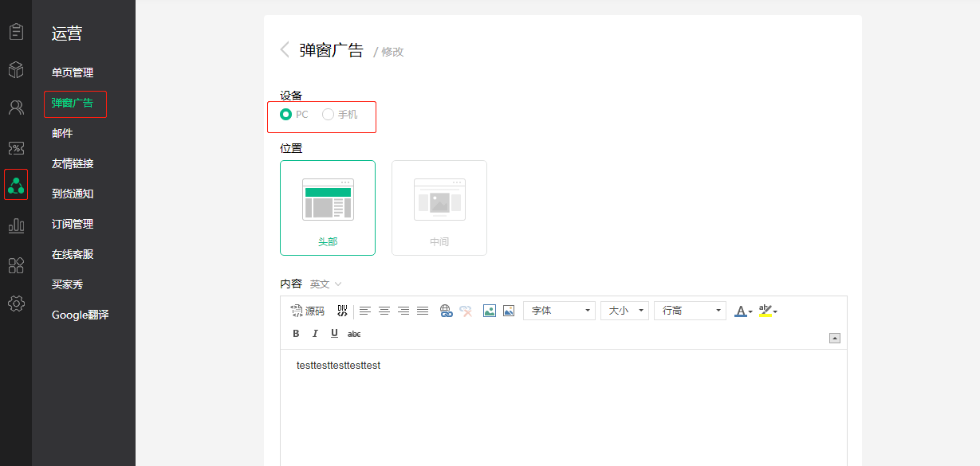Viewport: 980px width, 466px height.
Task: Open the apps grid icon in sidebar
Action: (x=16, y=265)
